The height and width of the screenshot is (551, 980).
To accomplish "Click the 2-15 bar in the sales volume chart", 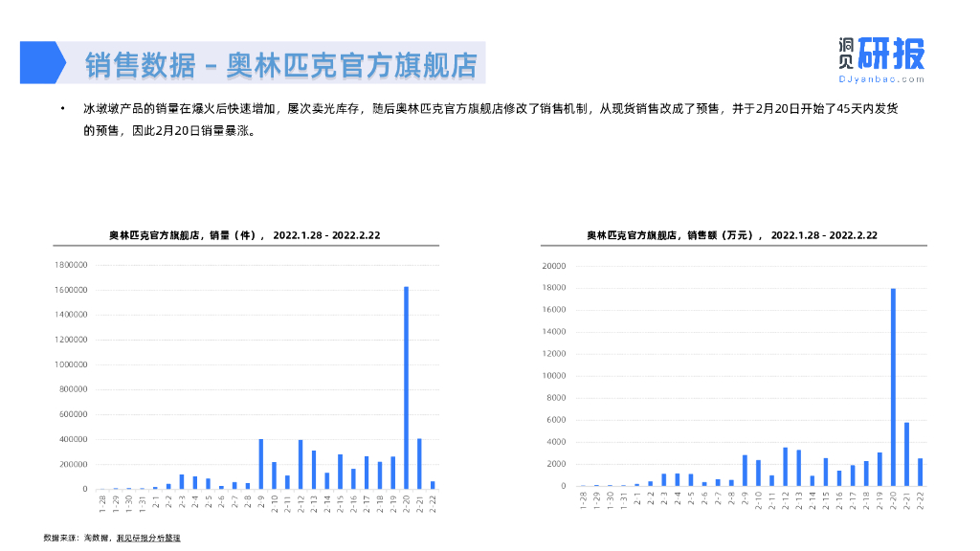I will tap(340, 472).
